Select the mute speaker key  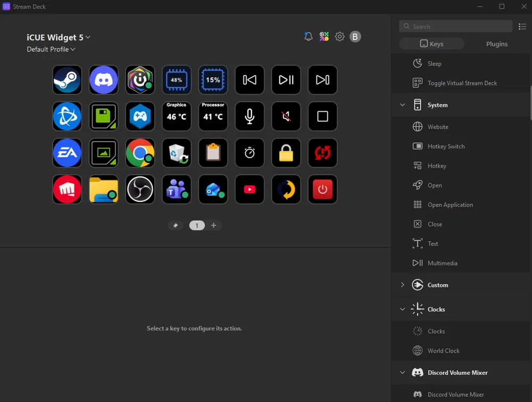point(286,117)
